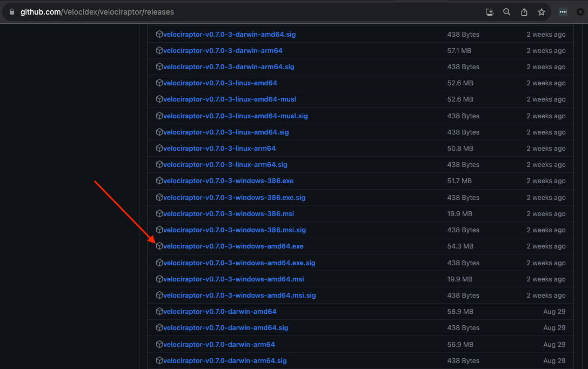The height and width of the screenshot is (369, 588).
Task: Click package icon beside linux-arm64 v0.7.0-3
Action: point(159,148)
